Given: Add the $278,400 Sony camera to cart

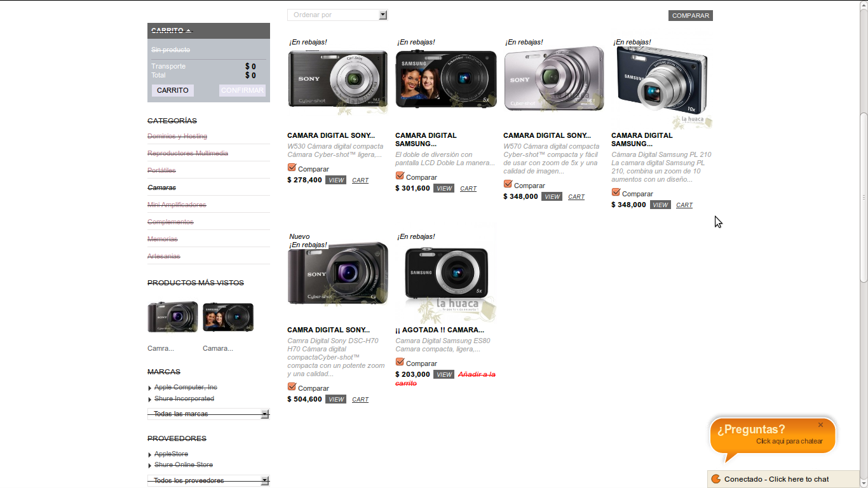Looking at the screenshot, I should pyautogui.click(x=360, y=180).
